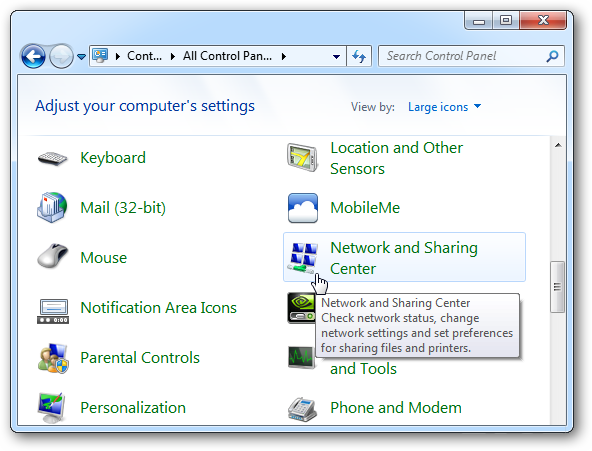Maximize the Control Panel window

click(x=506, y=20)
